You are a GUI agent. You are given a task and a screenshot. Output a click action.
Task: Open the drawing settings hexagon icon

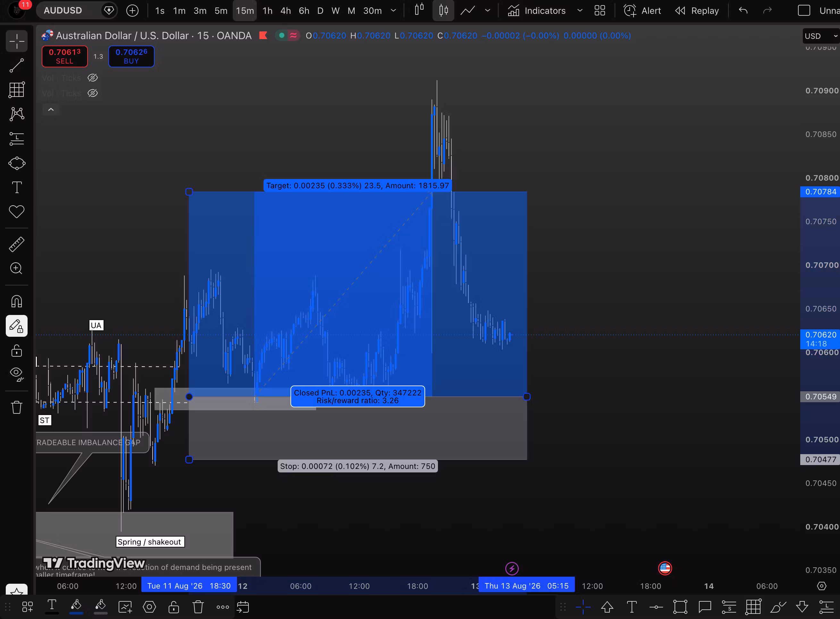pos(149,606)
